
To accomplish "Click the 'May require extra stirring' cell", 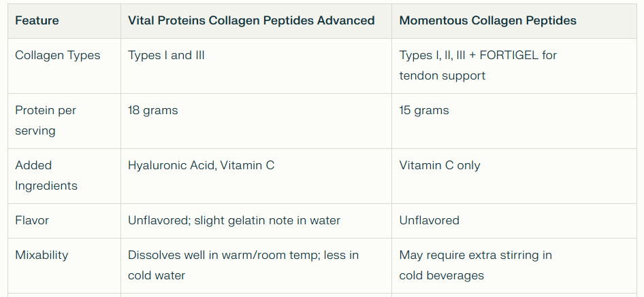I will point(475,255).
